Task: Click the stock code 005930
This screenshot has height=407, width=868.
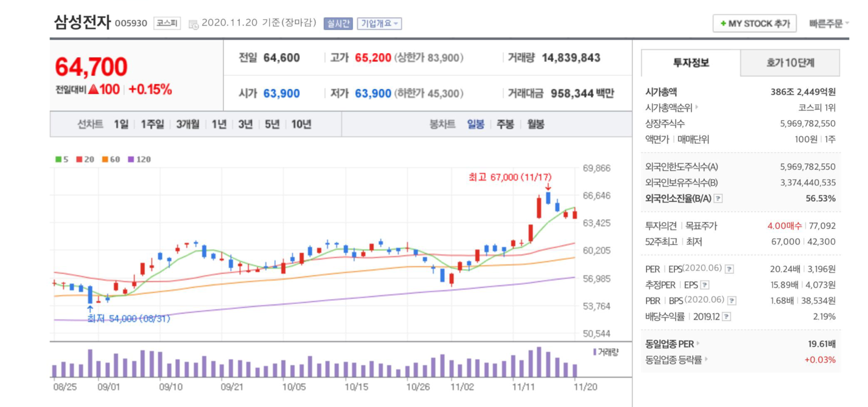Action: coord(131,23)
